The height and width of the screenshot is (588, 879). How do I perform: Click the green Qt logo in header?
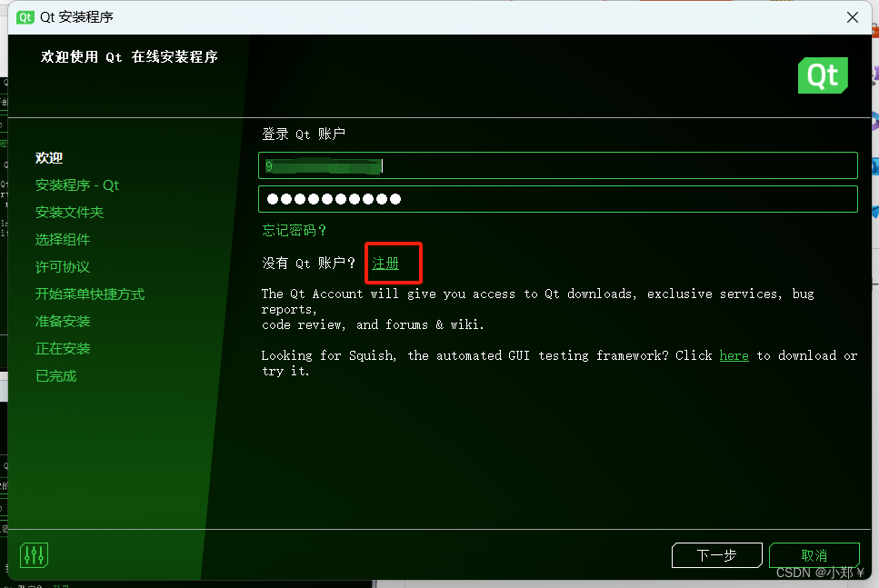point(823,75)
